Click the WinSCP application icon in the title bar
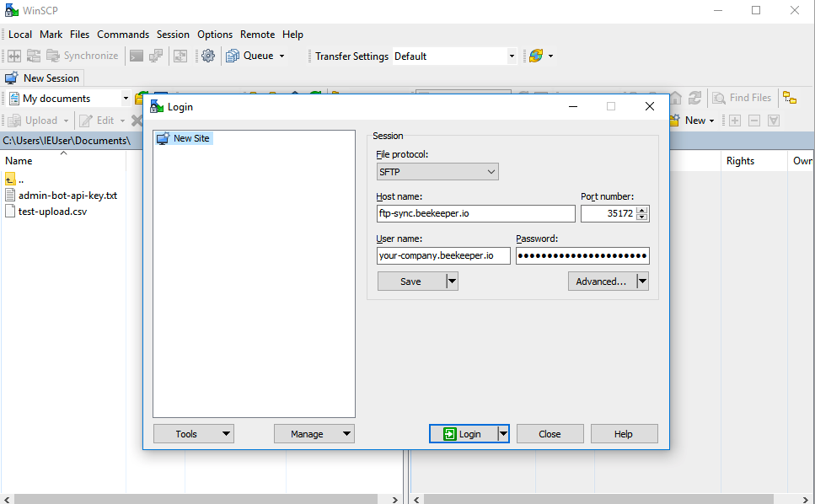This screenshot has height=504, width=815. tap(10, 9)
